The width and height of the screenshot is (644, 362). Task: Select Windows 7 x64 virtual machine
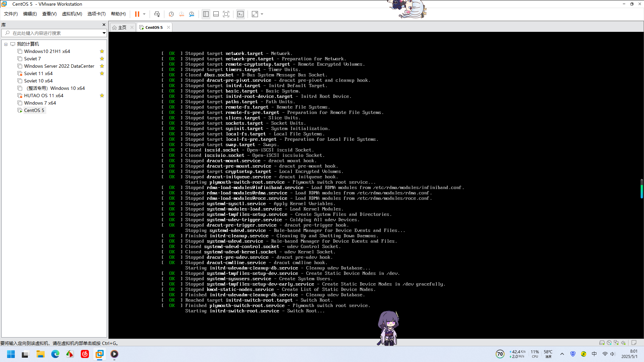[x=40, y=103]
